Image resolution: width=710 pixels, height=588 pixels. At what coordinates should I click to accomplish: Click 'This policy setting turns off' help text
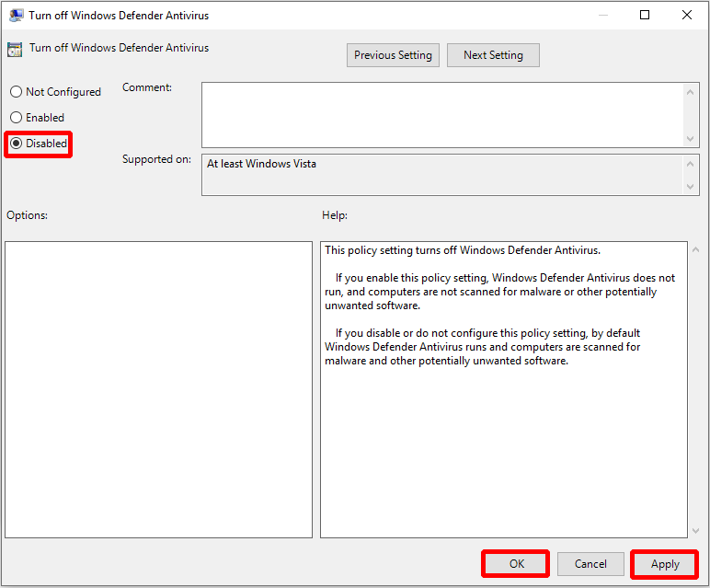pyautogui.click(x=463, y=250)
